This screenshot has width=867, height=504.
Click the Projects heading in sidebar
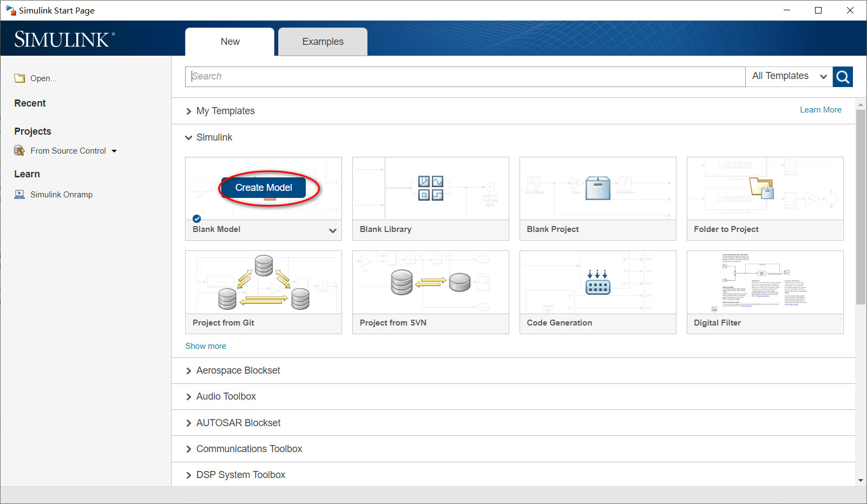click(x=33, y=131)
